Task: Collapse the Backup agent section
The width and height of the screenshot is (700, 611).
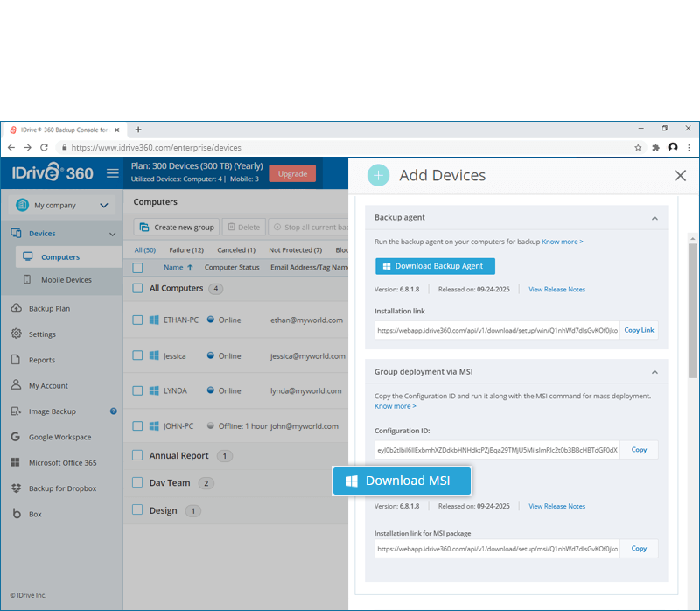Action: click(654, 218)
